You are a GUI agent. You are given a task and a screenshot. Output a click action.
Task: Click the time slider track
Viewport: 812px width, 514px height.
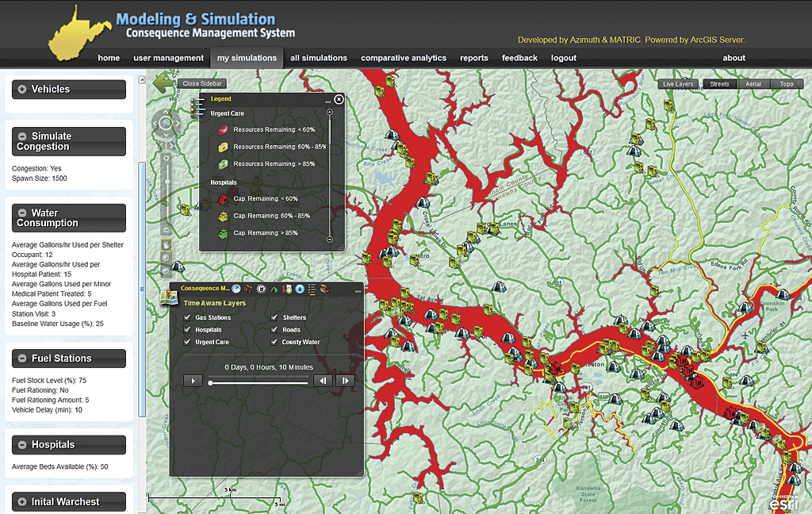point(258,382)
